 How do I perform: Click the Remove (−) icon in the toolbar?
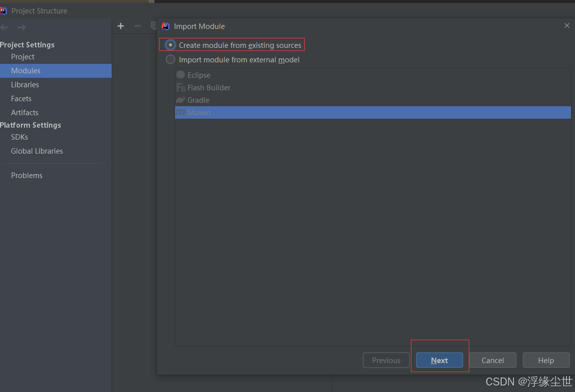click(x=137, y=26)
